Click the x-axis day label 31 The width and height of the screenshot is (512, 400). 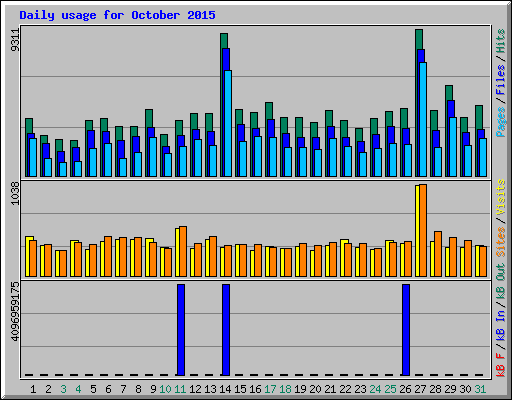tap(480, 389)
